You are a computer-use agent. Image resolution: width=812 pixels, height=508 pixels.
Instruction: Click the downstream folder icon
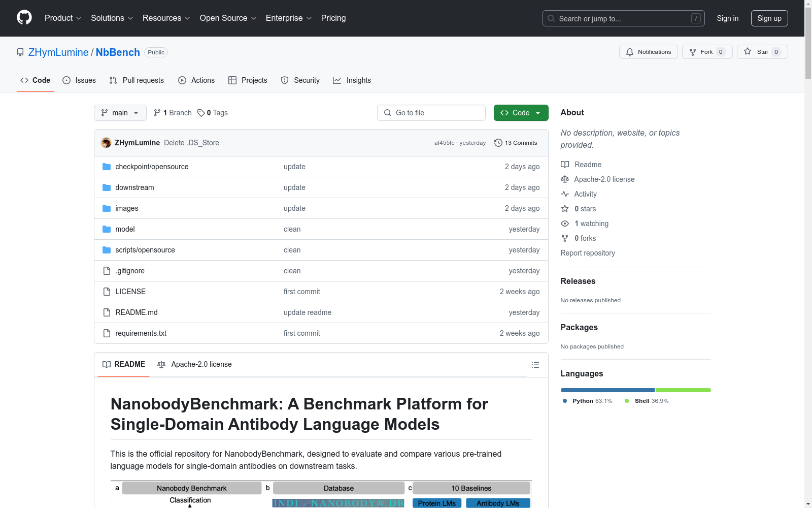(x=107, y=187)
